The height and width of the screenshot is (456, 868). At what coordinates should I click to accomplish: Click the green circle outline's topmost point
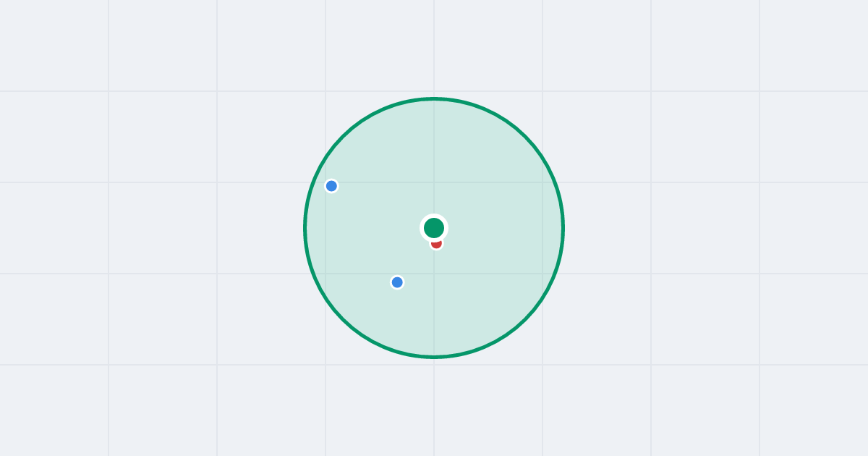pyautogui.click(x=434, y=98)
